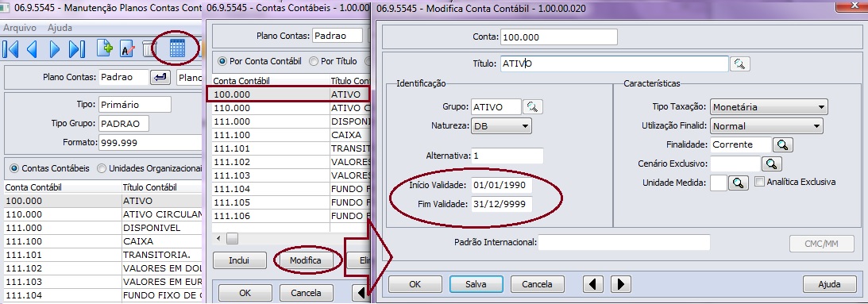Viewport: 868px width, 304px height.
Task: Go to previous record in toolbar
Action: tap(32, 49)
